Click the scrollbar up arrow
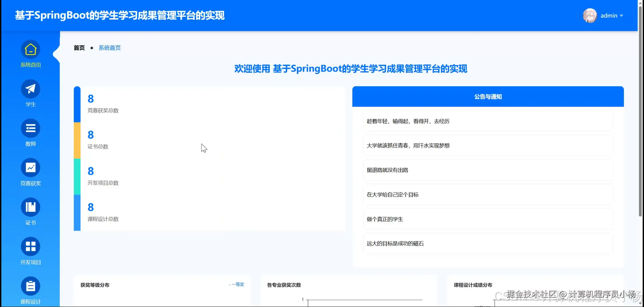The height and width of the screenshot is (307, 644). [641, 3]
